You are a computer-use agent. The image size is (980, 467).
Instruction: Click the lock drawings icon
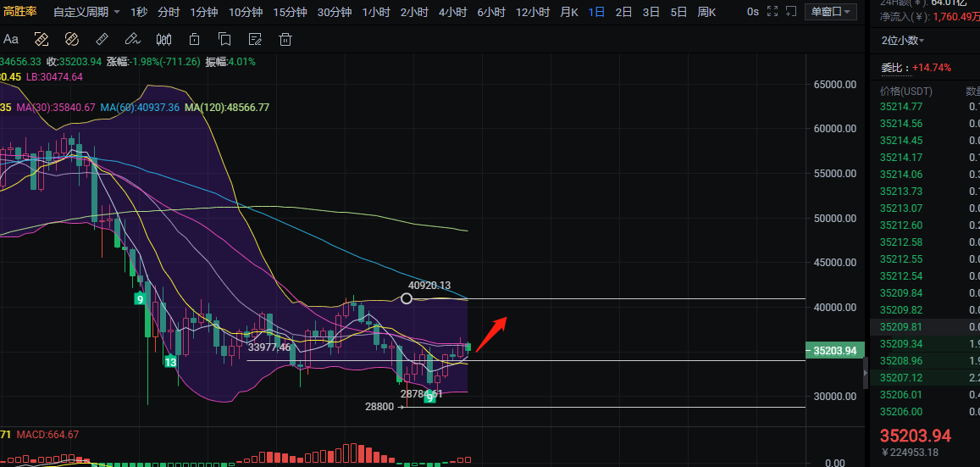194,39
